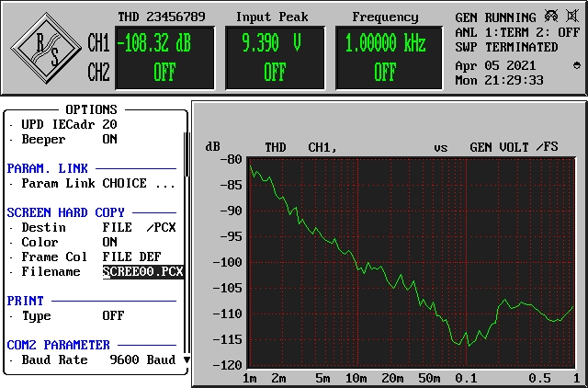The image size is (588, 388).
Task: Toggle the hard copy Color ON setting
Action: [110, 242]
